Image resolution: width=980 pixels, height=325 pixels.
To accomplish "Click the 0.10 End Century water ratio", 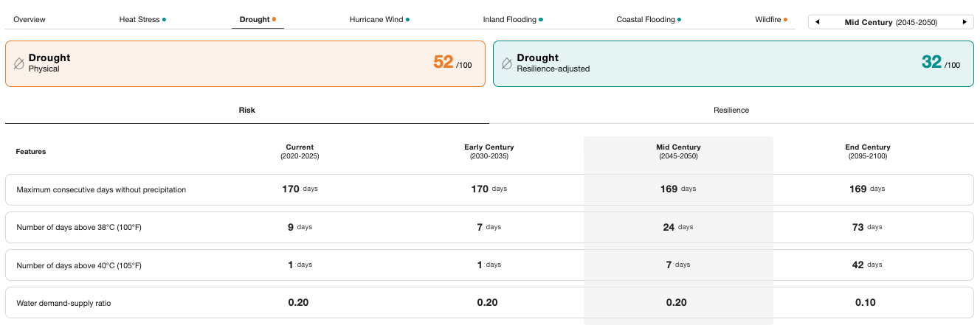I will pos(866,302).
